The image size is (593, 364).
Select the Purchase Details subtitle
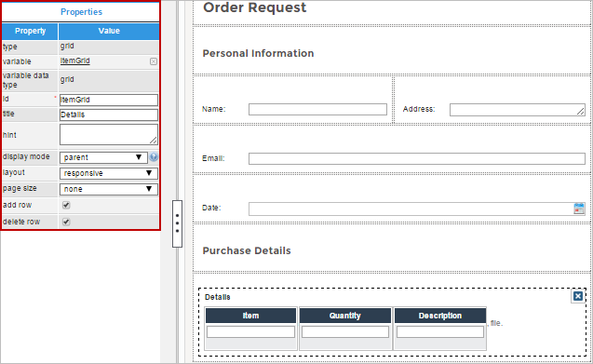(x=247, y=250)
